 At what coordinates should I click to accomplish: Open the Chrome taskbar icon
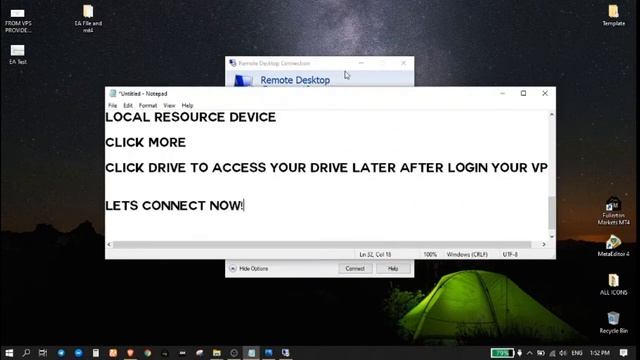pos(147,353)
